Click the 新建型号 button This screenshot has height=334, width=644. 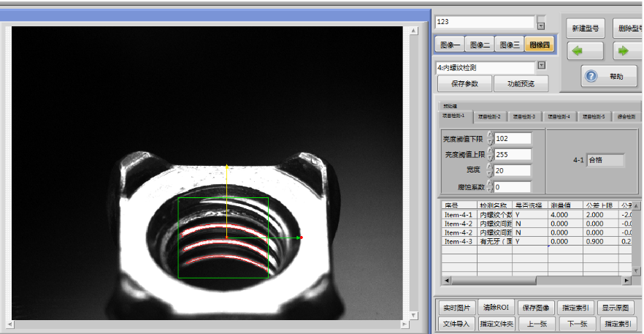pyautogui.click(x=585, y=29)
